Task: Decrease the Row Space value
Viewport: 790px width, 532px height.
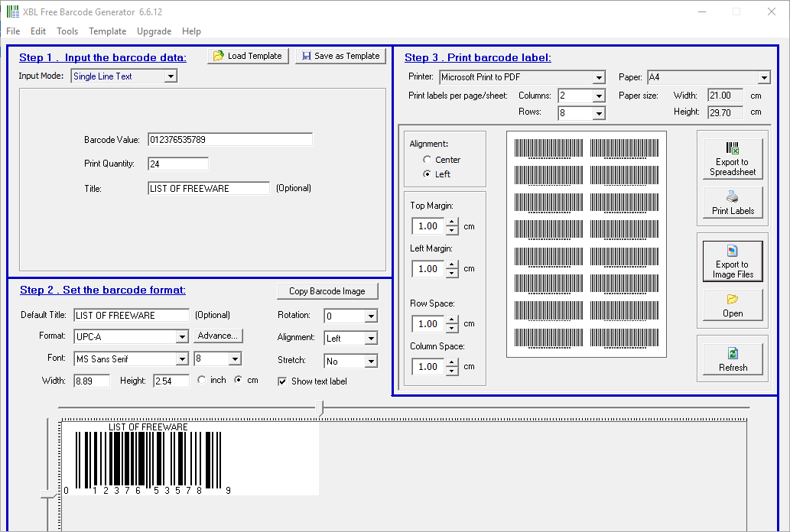Action: point(452,329)
